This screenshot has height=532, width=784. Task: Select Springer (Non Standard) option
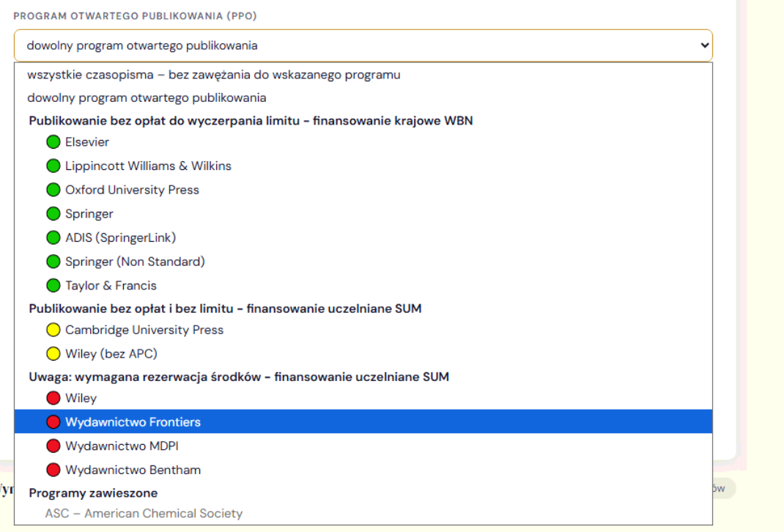click(x=363, y=262)
